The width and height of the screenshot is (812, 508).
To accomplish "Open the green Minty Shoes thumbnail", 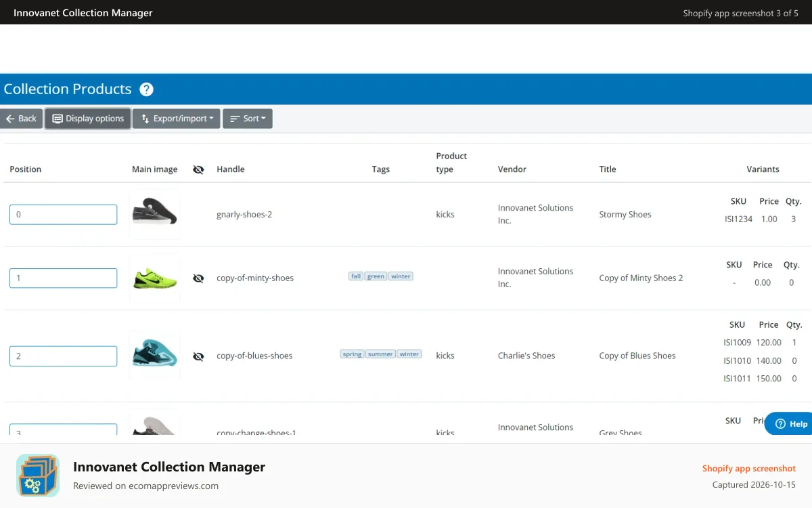I will pos(154,278).
